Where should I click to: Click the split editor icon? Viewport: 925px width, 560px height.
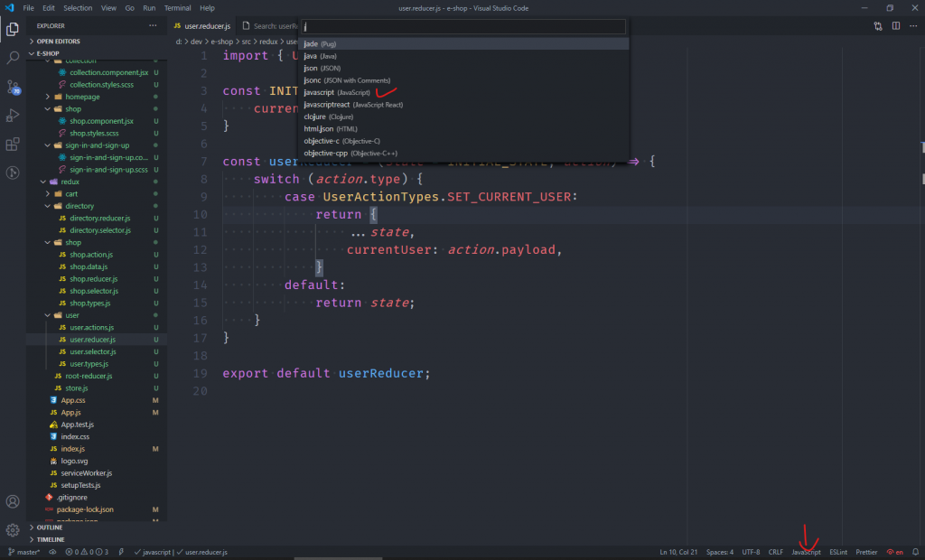(895, 26)
